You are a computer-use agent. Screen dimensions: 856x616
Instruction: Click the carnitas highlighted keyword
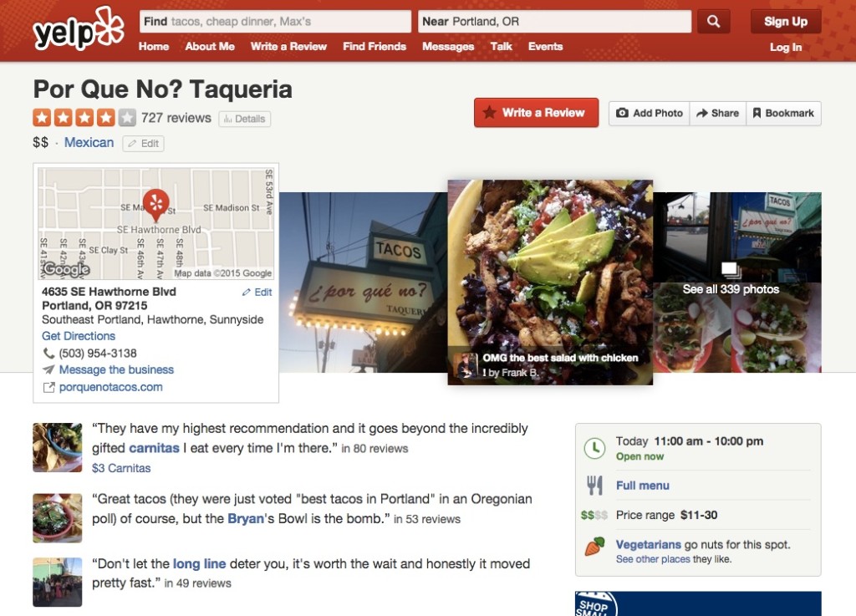154,448
